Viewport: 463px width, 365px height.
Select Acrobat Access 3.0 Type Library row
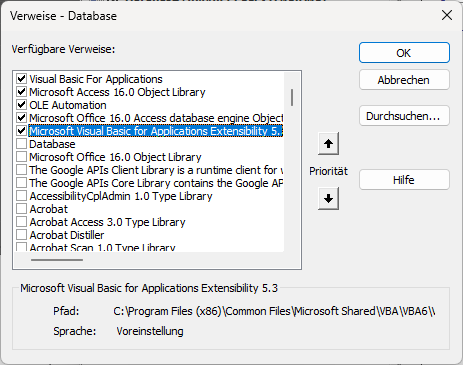coord(107,222)
